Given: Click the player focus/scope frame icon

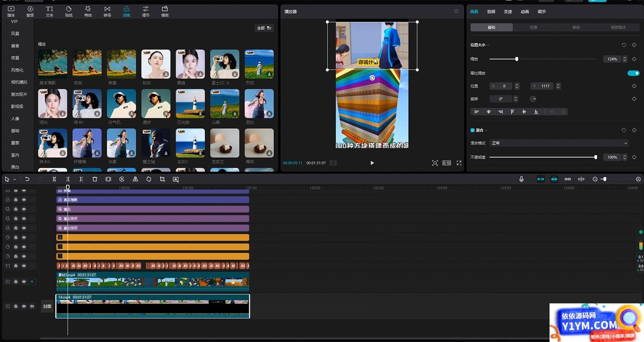Looking at the screenshot, I should click(x=435, y=163).
